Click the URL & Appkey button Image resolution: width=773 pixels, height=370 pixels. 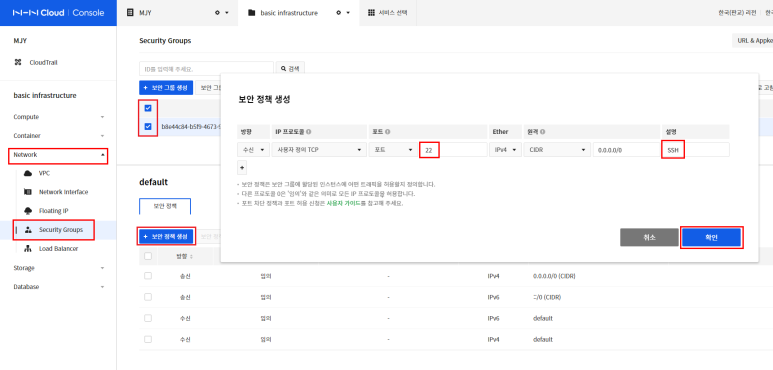tap(753, 41)
